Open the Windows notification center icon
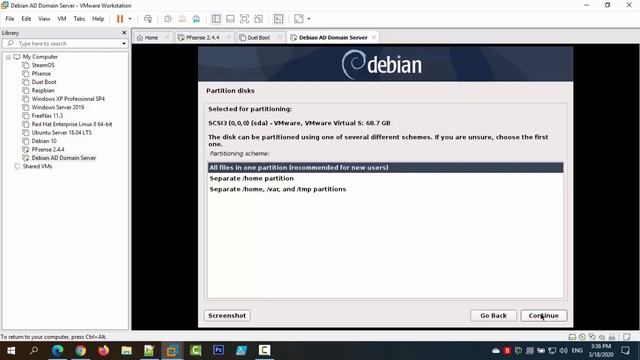640x360 pixels. pyautogui.click(x=625, y=351)
